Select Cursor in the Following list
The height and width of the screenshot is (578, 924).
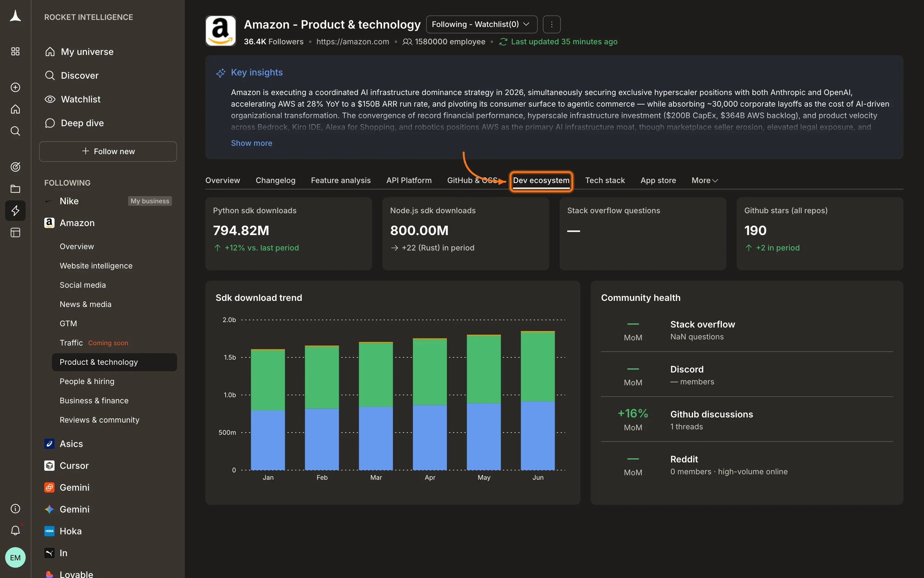pos(74,465)
